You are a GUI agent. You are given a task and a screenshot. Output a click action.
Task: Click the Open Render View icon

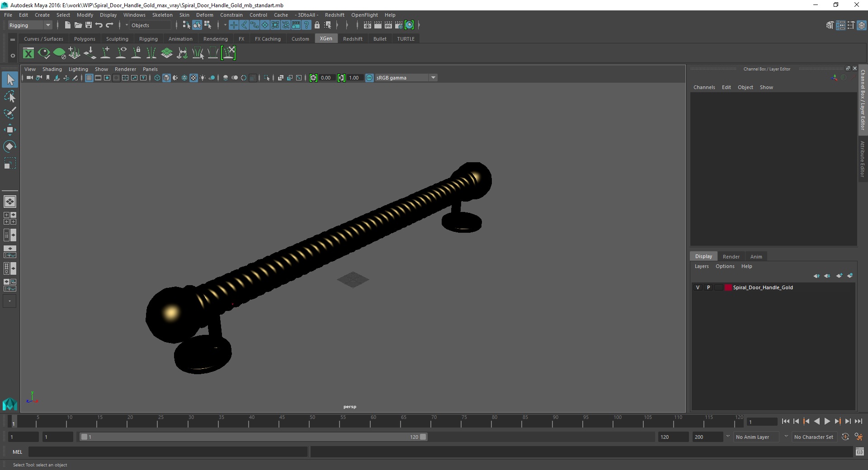[368, 25]
